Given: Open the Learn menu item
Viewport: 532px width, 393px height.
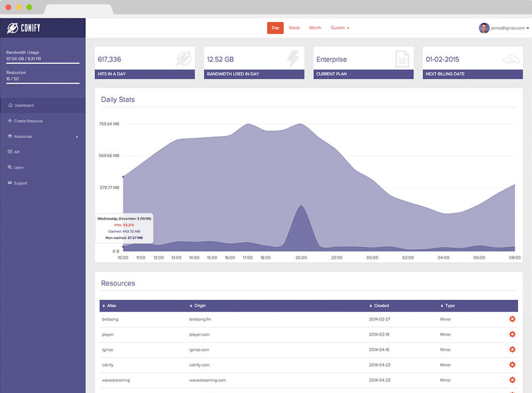Looking at the screenshot, I should 43,167.
